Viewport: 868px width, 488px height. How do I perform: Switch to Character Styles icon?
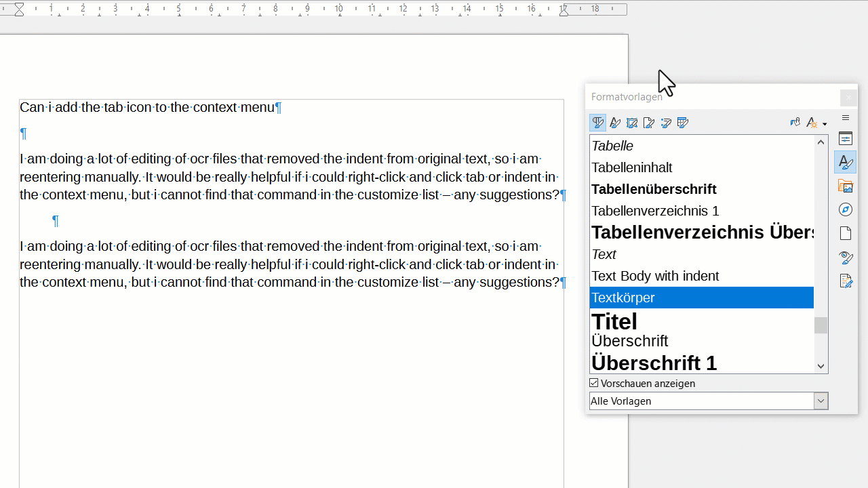click(x=615, y=123)
